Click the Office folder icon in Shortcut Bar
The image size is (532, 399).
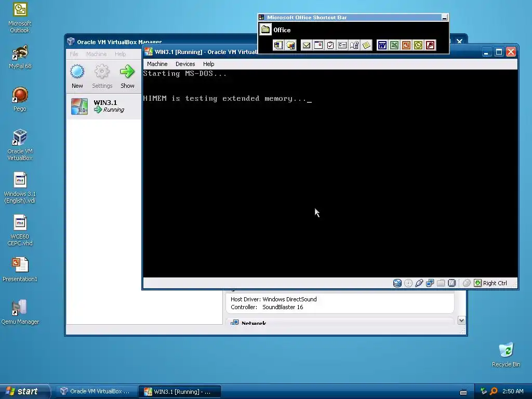(265, 30)
